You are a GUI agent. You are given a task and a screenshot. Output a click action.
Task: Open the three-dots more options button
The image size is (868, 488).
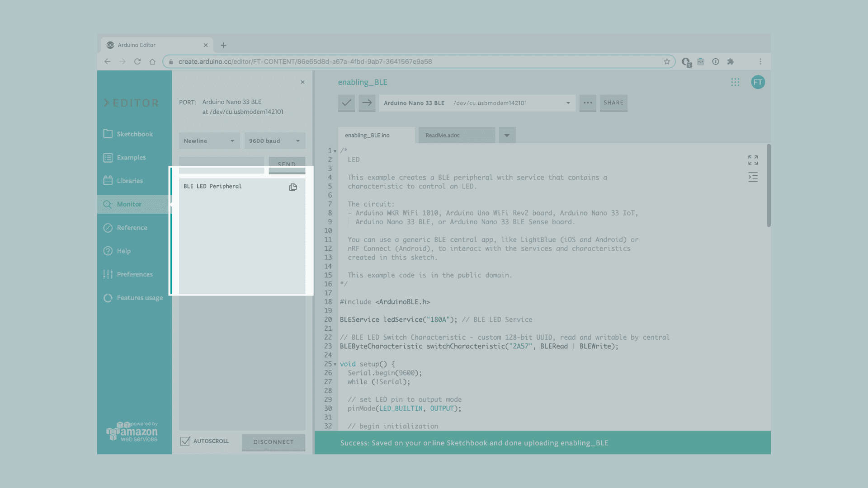pyautogui.click(x=588, y=103)
